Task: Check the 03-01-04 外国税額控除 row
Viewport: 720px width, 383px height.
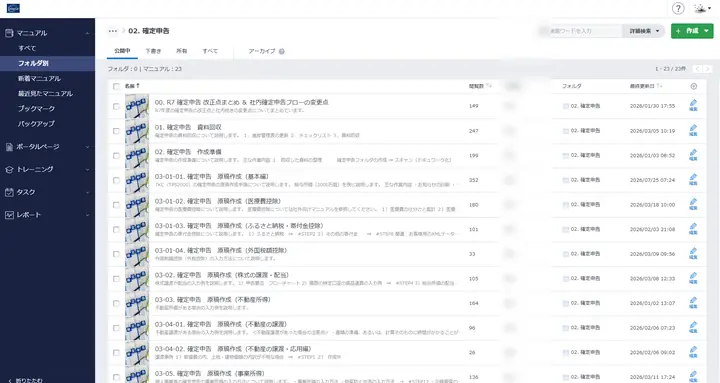Action: coord(116,254)
